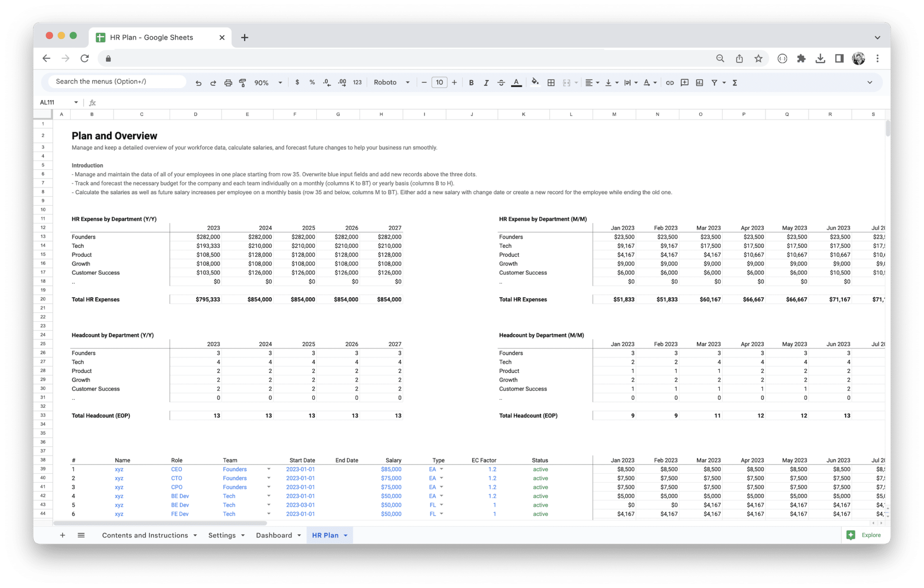Toggle italic formatting
Viewport: 924px width, 588px height.
486,82
